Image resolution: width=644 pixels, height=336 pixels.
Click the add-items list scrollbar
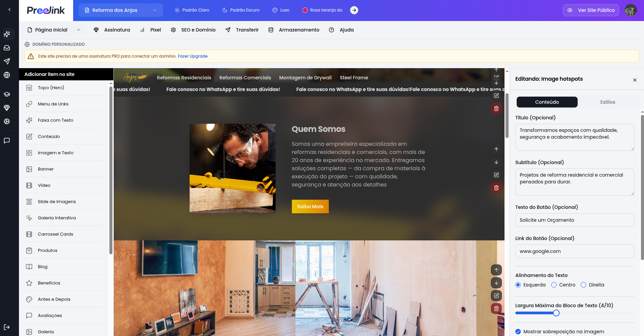pos(111,170)
